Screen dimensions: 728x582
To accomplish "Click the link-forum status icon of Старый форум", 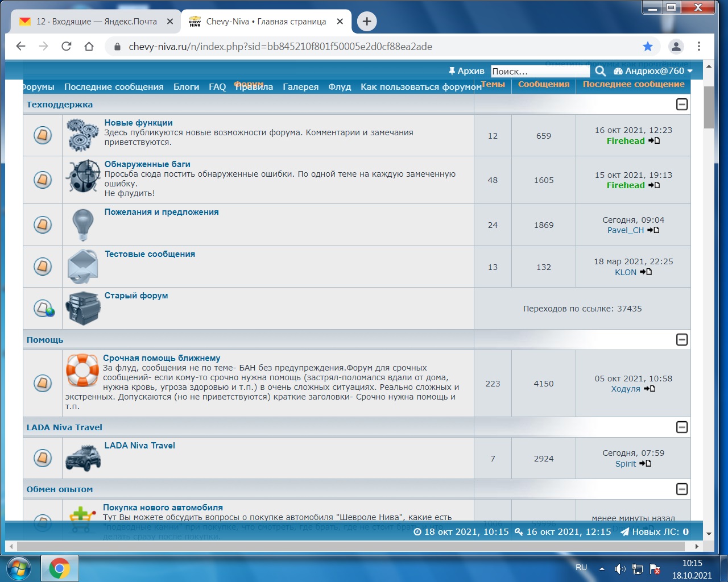I will [44, 309].
